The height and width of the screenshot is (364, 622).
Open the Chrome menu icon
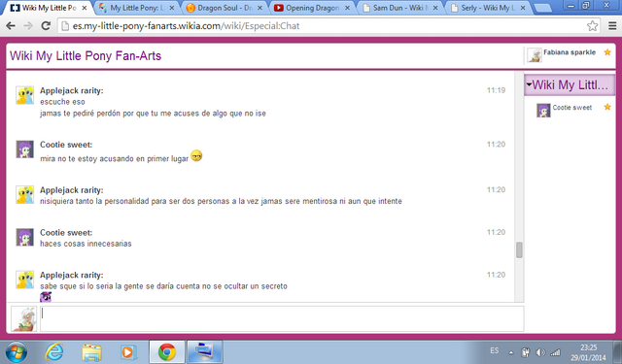612,26
